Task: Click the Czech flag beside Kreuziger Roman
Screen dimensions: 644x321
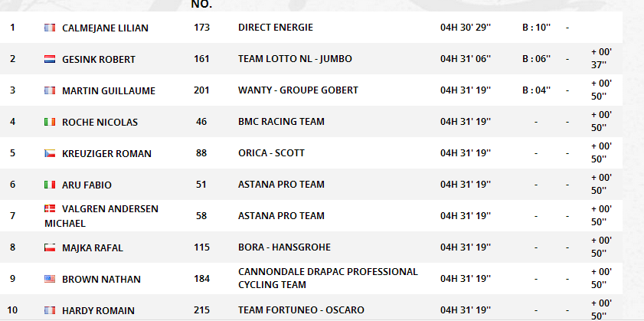Action: point(50,153)
